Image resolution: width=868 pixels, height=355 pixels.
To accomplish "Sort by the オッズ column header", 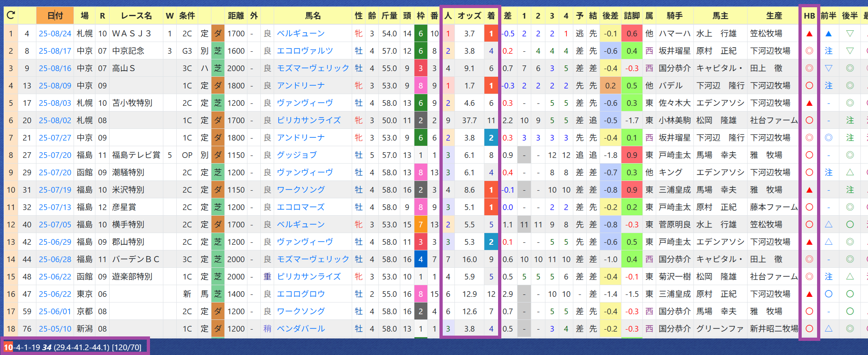I will click(x=469, y=16).
